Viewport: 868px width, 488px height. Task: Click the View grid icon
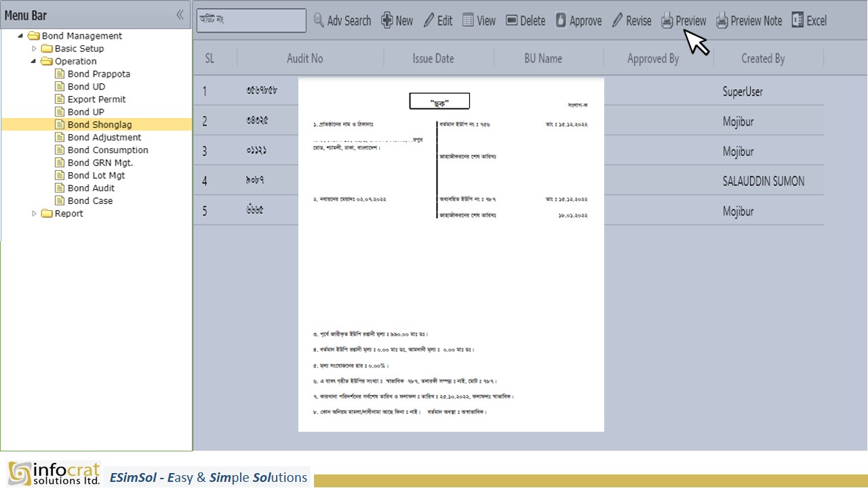point(468,20)
